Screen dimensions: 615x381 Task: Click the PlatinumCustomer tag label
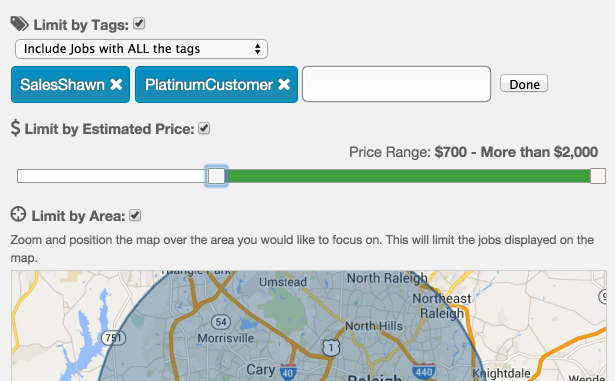pyautogui.click(x=209, y=85)
